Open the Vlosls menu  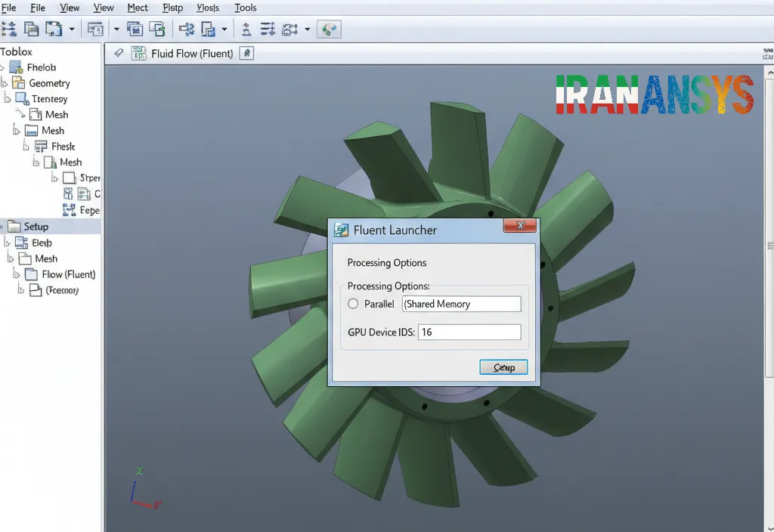coord(208,8)
